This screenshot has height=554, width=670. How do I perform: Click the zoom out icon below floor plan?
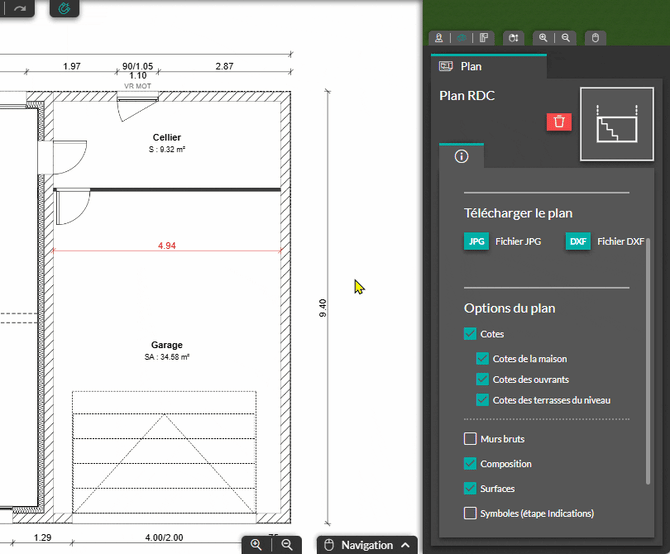(x=287, y=545)
